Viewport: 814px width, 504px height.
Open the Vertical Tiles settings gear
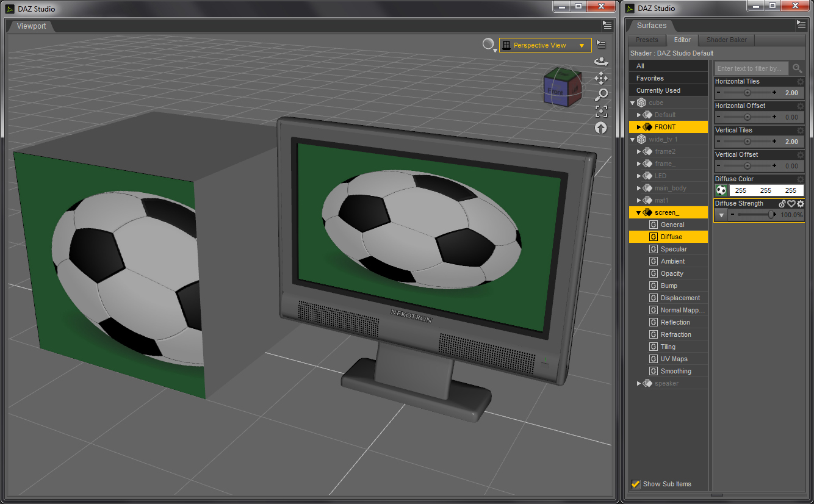tap(800, 130)
